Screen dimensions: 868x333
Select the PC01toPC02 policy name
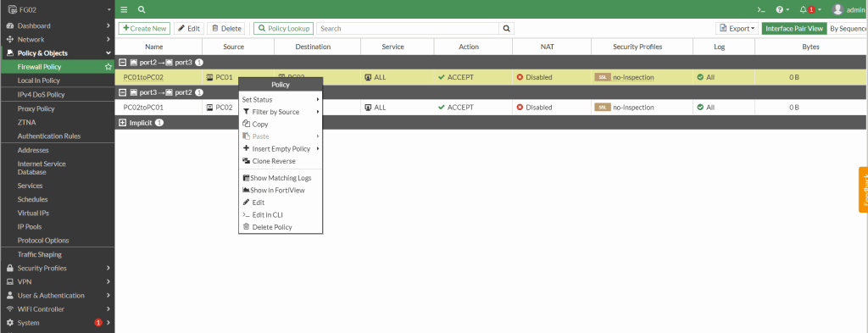point(143,77)
